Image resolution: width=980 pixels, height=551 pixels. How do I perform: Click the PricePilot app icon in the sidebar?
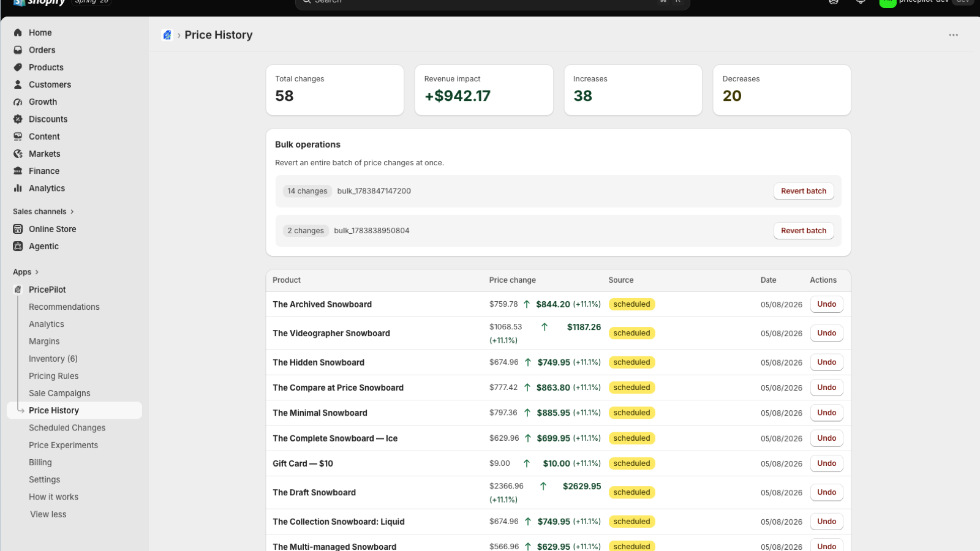[18, 290]
